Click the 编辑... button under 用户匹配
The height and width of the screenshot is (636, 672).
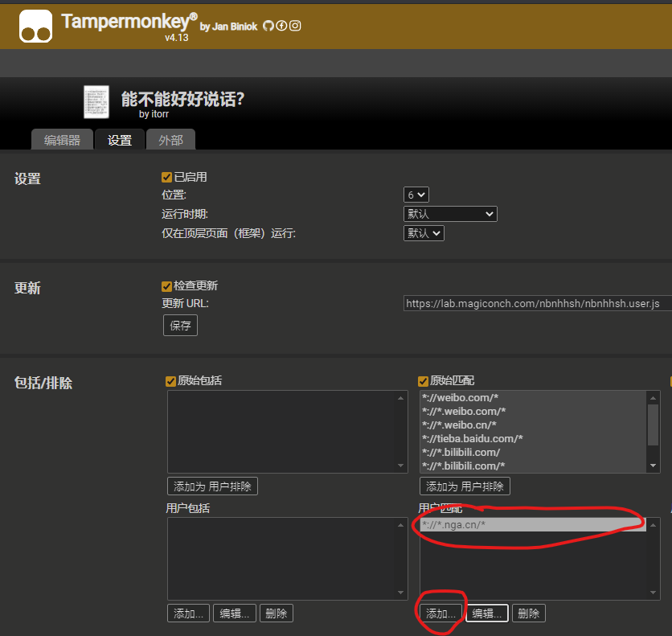(x=487, y=613)
